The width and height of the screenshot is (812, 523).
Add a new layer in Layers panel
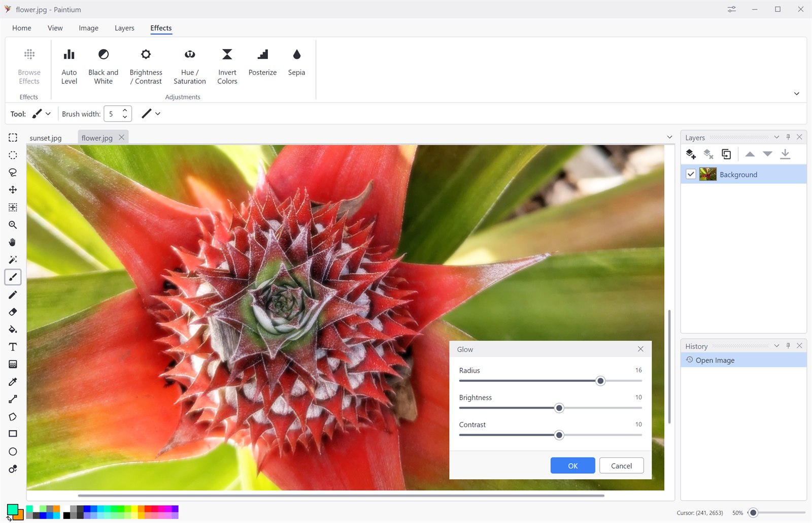691,154
